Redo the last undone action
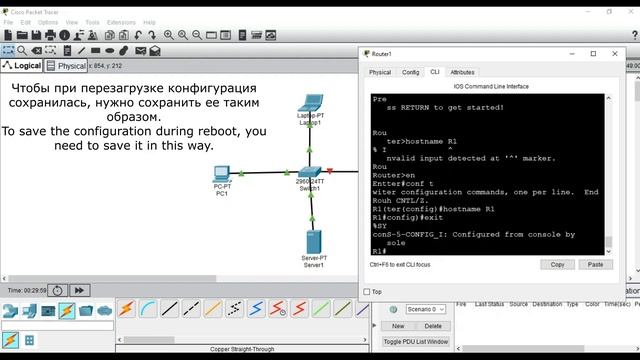Viewport: 640px width, 360px height. coord(152,36)
